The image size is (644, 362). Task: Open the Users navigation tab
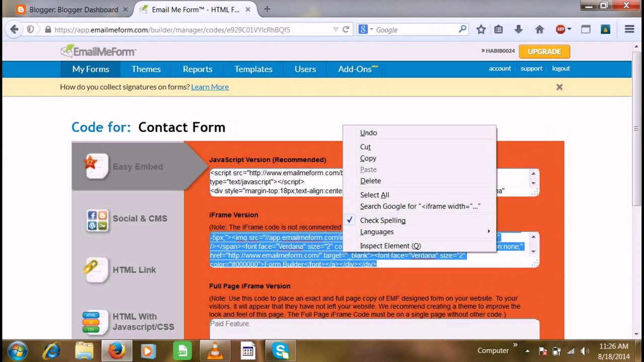305,69
